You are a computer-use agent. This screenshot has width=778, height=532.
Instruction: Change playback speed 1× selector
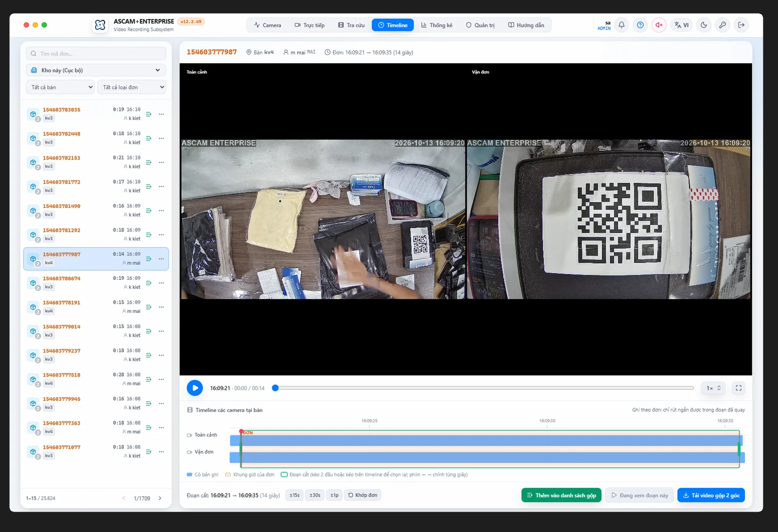click(713, 388)
